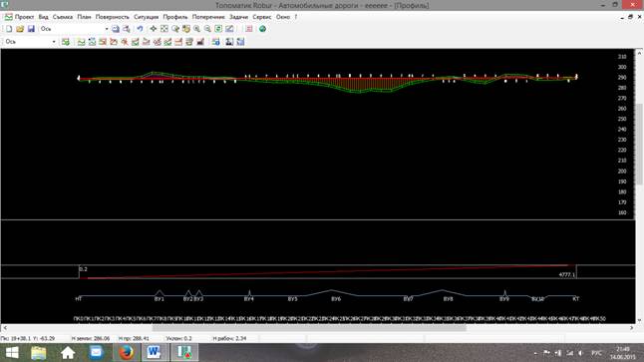Select the pan tool with cross arrows

[x=154, y=29]
